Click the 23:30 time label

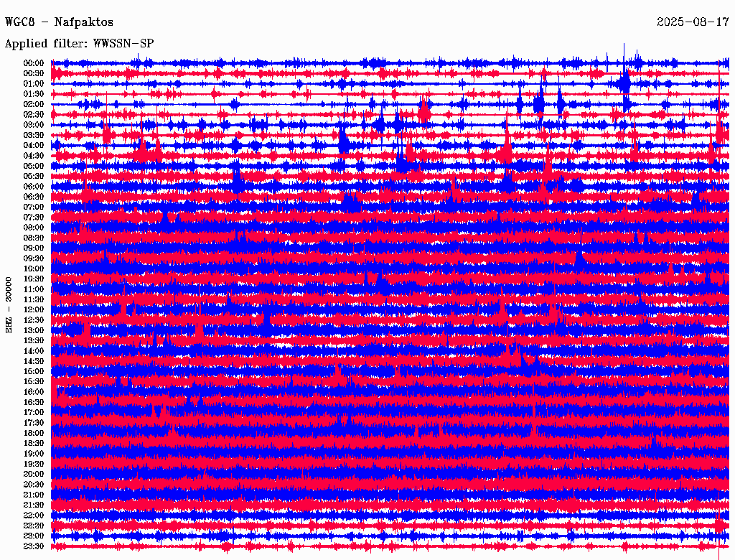click(x=34, y=547)
